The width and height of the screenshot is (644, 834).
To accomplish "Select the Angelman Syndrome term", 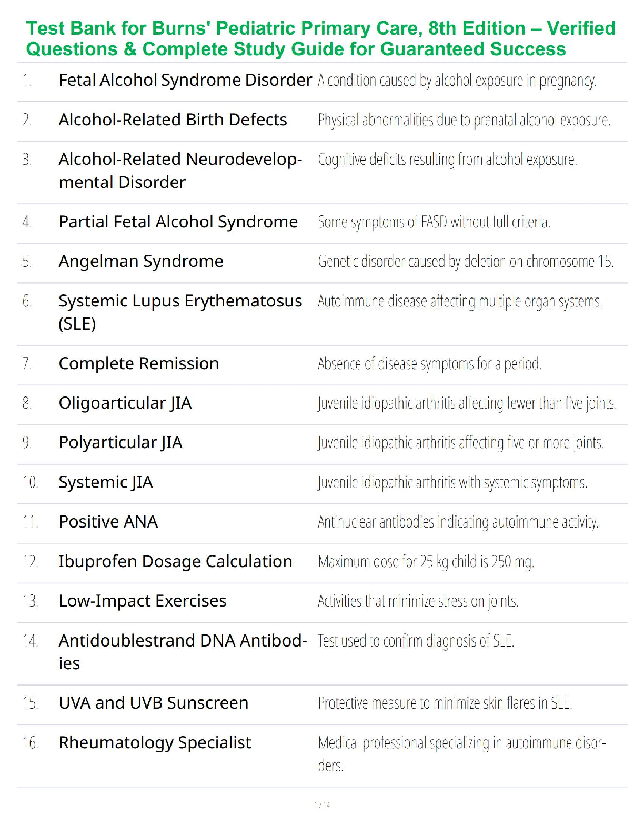I will pyautogui.click(x=141, y=262).
